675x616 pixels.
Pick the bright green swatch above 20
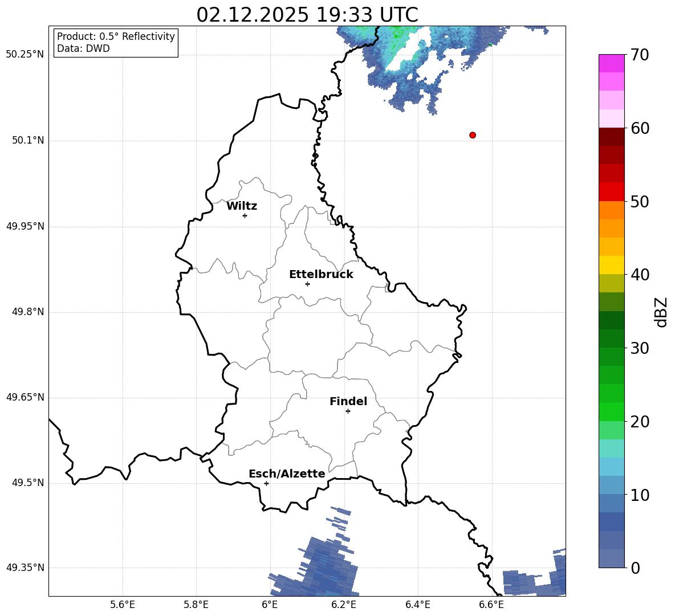(611, 411)
